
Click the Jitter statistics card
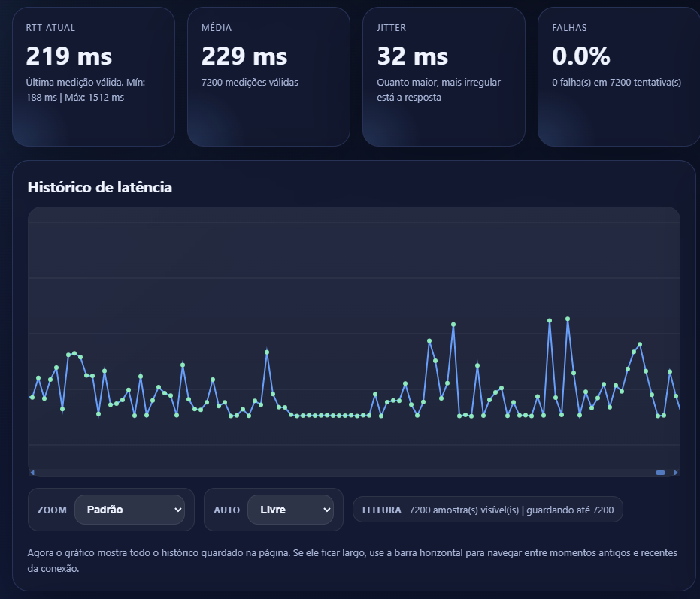click(444, 76)
